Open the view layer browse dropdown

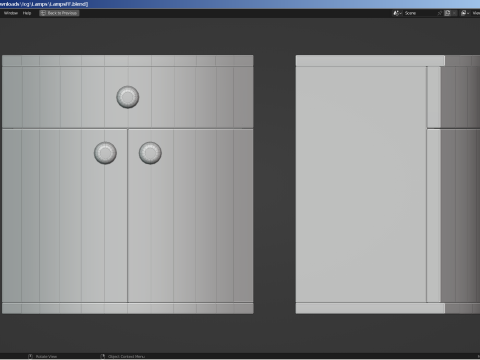pos(465,13)
